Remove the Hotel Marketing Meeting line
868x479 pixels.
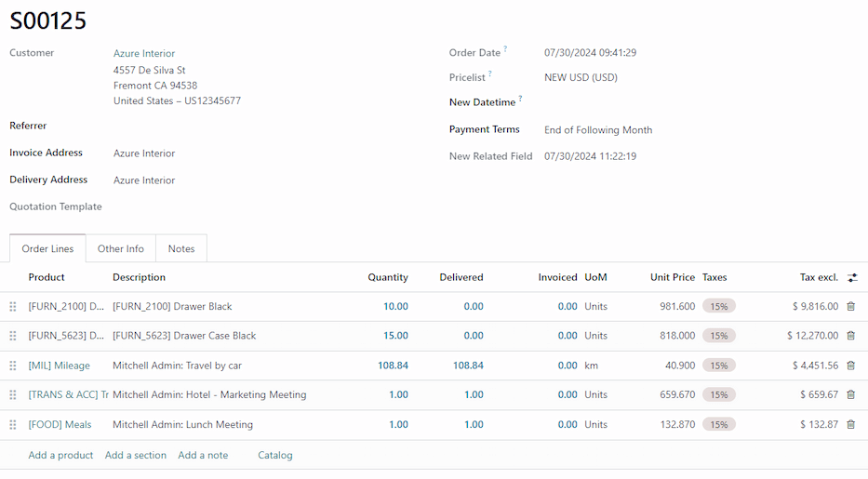[x=850, y=394]
